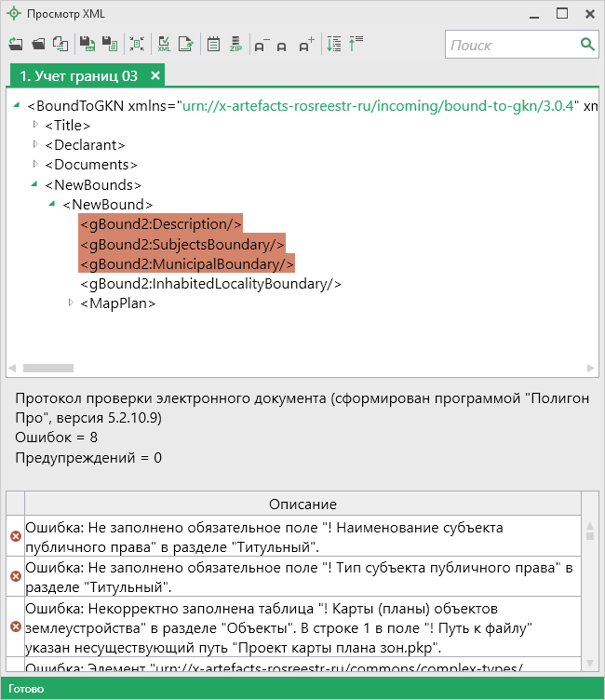Click the sign document icon
The width and height of the screenshot is (605, 700).
[x=186, y=44]
